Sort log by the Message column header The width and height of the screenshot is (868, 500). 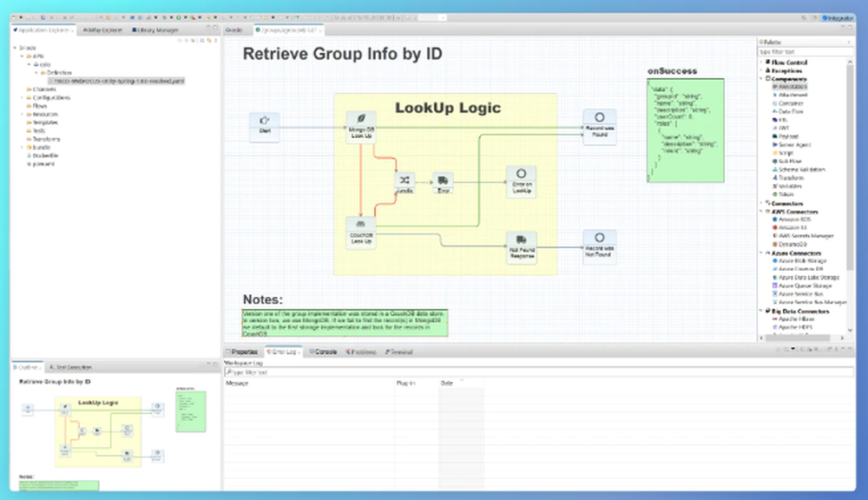pyautogui.click(x=310, y=383)
